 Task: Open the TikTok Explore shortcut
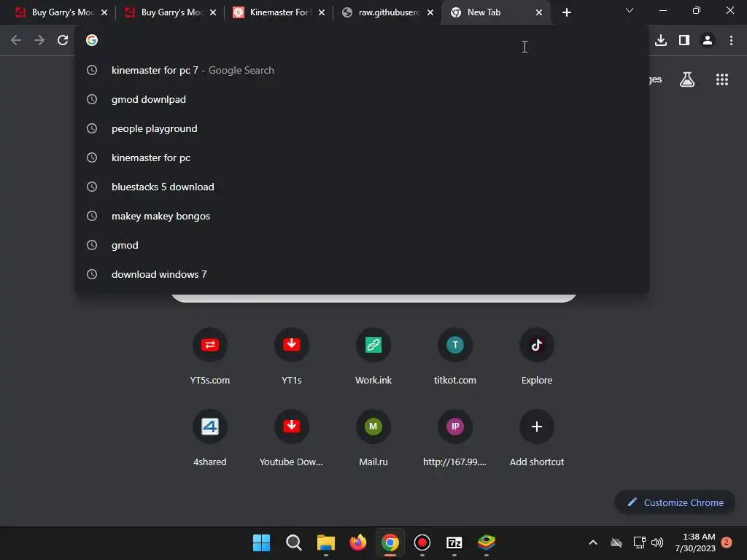coord(537,356)
